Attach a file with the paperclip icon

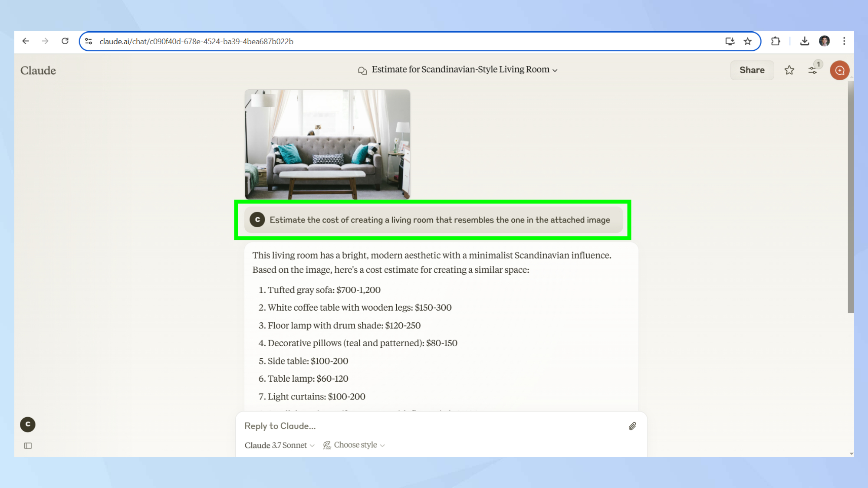pos(632,426)
